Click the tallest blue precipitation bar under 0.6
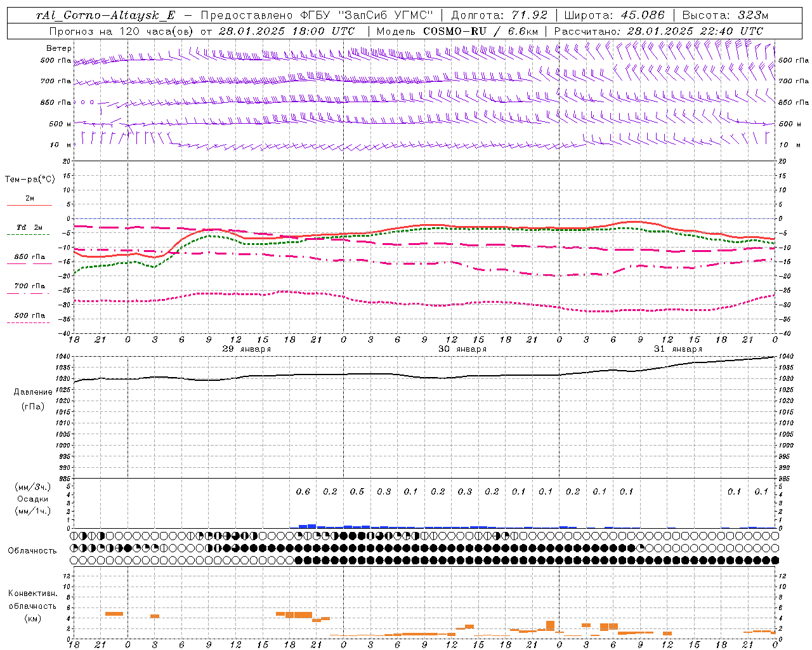This screenshot has height=650, width=812. pyautogui.click(x=311, y=526)
